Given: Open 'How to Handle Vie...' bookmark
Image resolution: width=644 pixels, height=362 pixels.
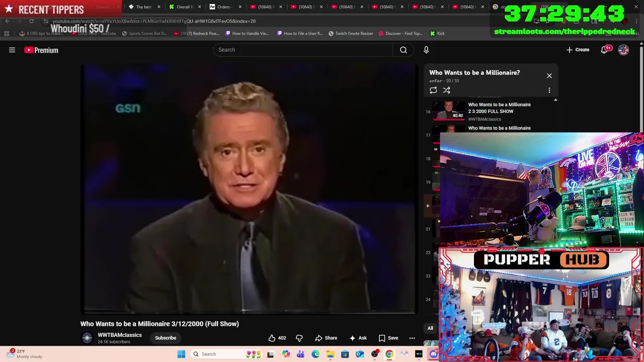Looking at the screenshot, I should (x=247, y=34).
